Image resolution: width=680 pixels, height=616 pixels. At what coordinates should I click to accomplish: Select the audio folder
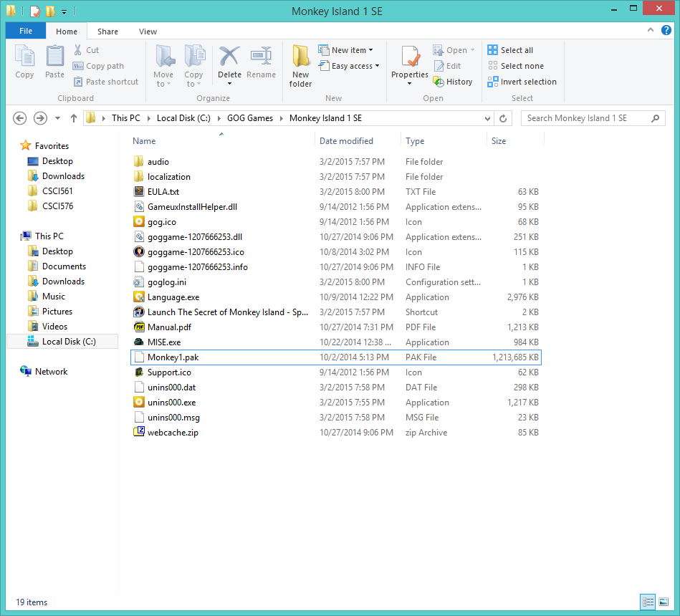[335, 162]
